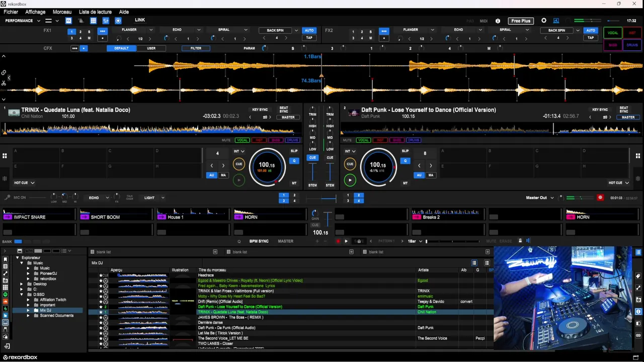Click the three-dots FX1 option button

(102, 31)
